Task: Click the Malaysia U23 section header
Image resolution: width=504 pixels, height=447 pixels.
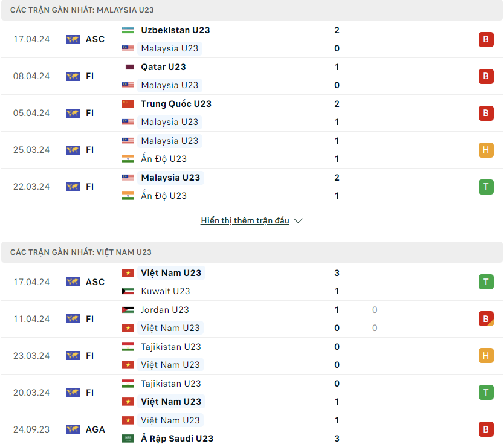Action: pos(81,10)
